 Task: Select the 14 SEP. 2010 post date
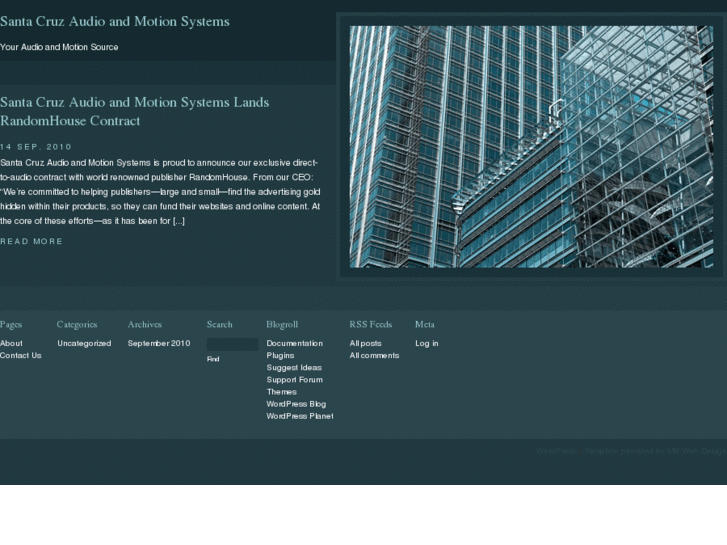point(36,147)
